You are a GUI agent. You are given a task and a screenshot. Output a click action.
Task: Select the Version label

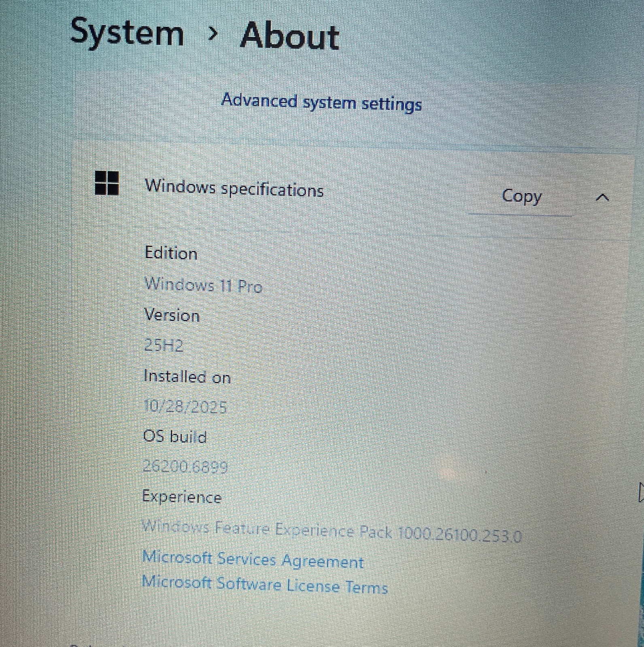(x=172, y=315)
